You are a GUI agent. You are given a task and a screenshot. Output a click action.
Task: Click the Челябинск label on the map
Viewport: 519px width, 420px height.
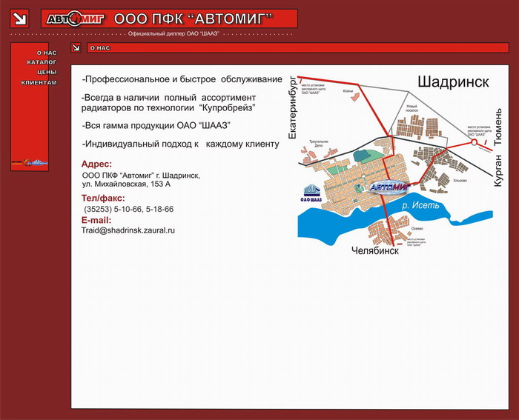[x=375, y=250]
